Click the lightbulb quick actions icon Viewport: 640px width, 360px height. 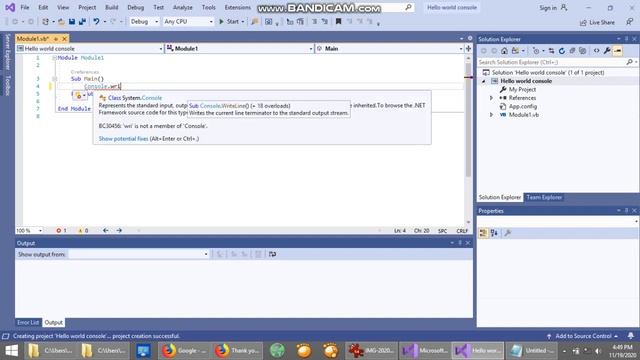(x=79, y=96)
